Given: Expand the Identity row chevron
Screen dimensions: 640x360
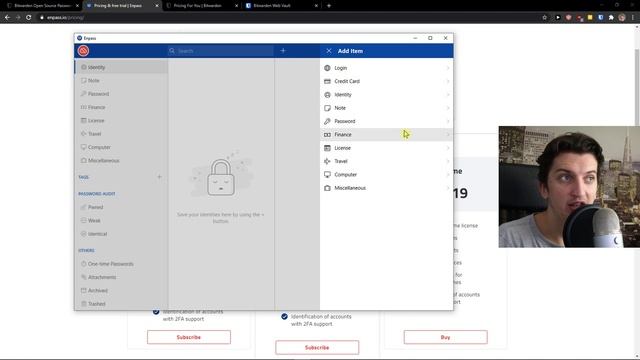Looking at the screenshot, I should pyautogui.click(x=448, y=95).
